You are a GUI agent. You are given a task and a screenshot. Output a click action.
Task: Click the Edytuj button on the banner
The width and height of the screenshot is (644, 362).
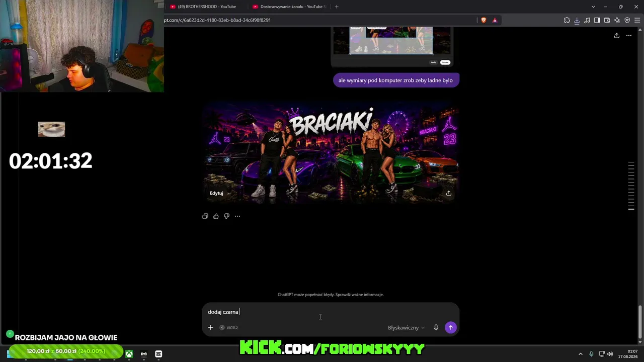(216, 193)
